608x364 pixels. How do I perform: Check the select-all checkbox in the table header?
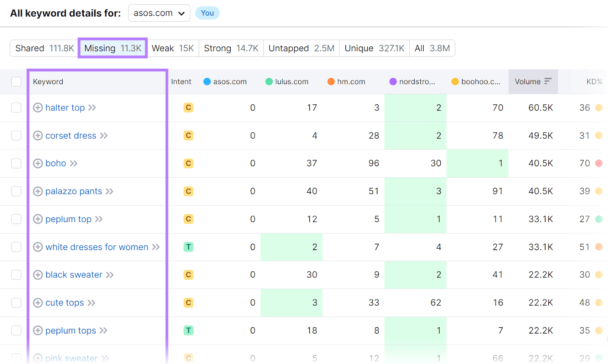(16, 81)
